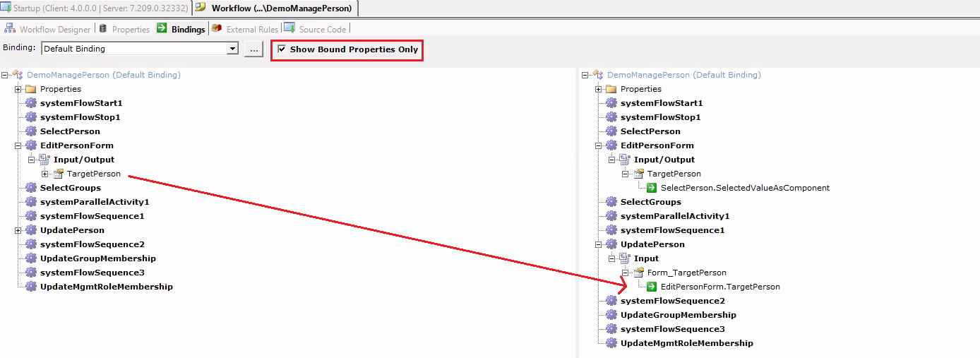
Task: Select UpdateMgmtRoleMembership in the left tree
Action: pyautogui.click(x=106, y=287)
